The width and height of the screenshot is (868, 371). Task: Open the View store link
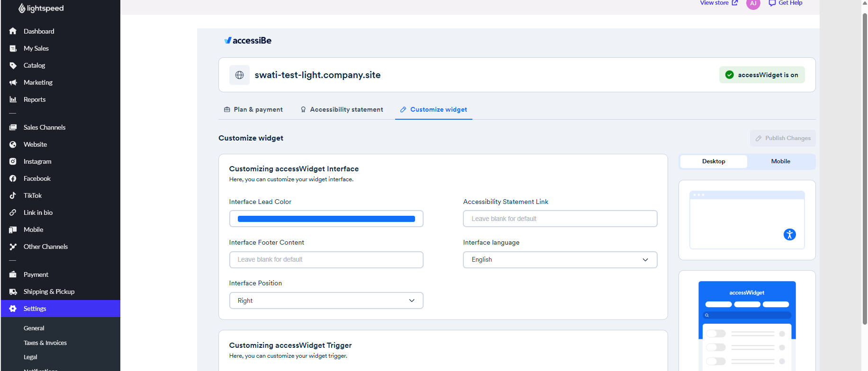[719, 3]
